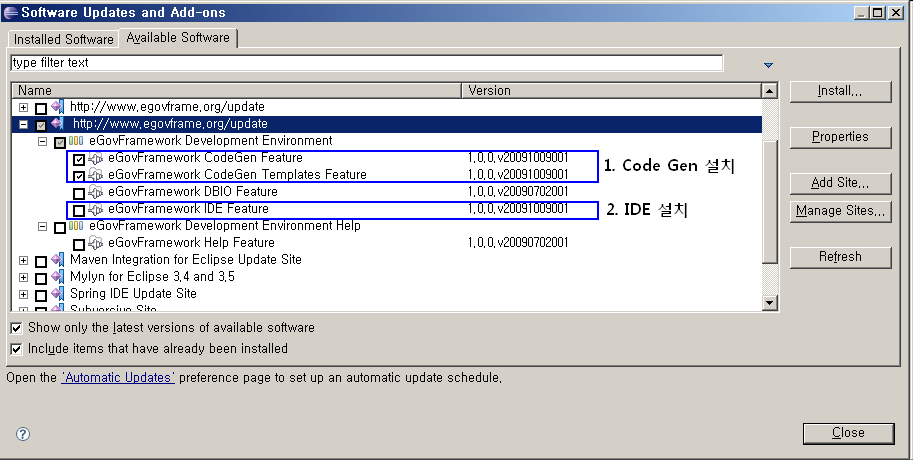Expand the Mylyn for Eclipse site node
Viewport: 917px width, 461px height.
23,277
